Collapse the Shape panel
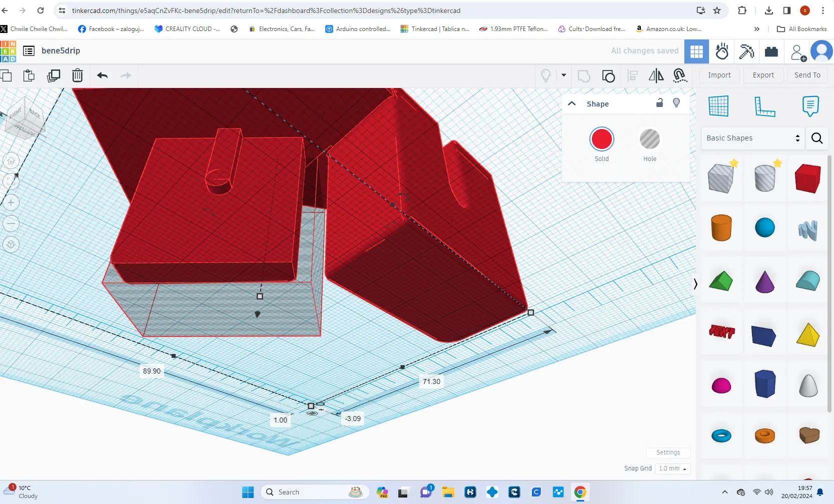The image size is (834, 504). pyautogui.click(x=571, y=103)
